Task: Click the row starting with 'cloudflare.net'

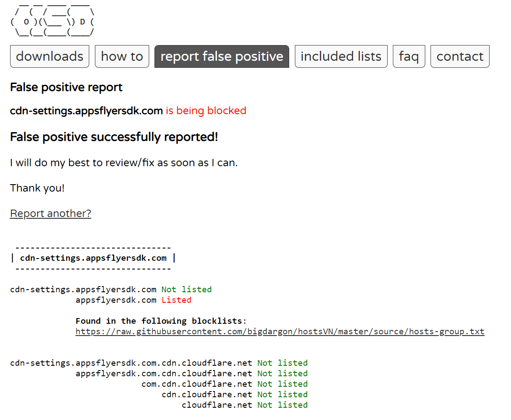Action: tap(245, 405)
